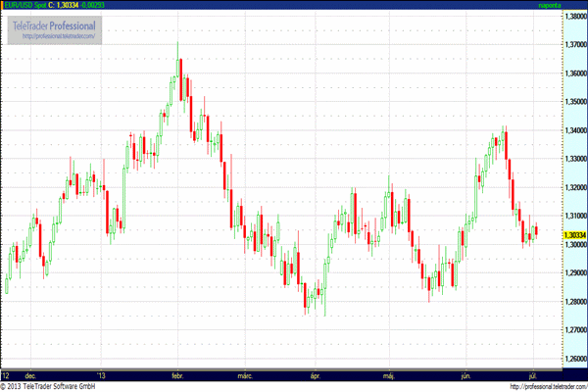Select the 'dec.' time axis label
588x392 pixels.
tap(29, 375)
